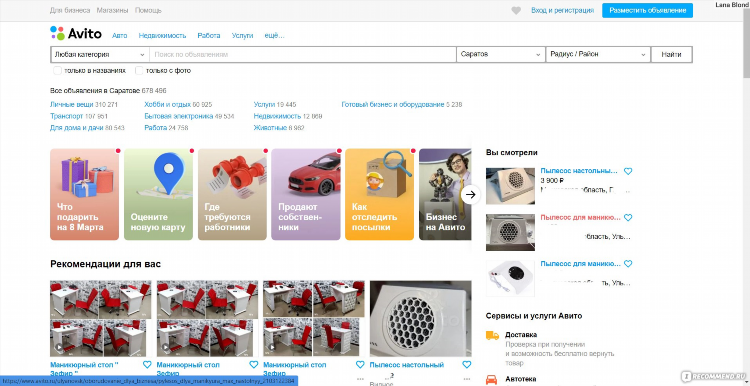Favorite the first recommended manicure table
Viewport: 750px width, 386px height.
[x=147, y=364]
